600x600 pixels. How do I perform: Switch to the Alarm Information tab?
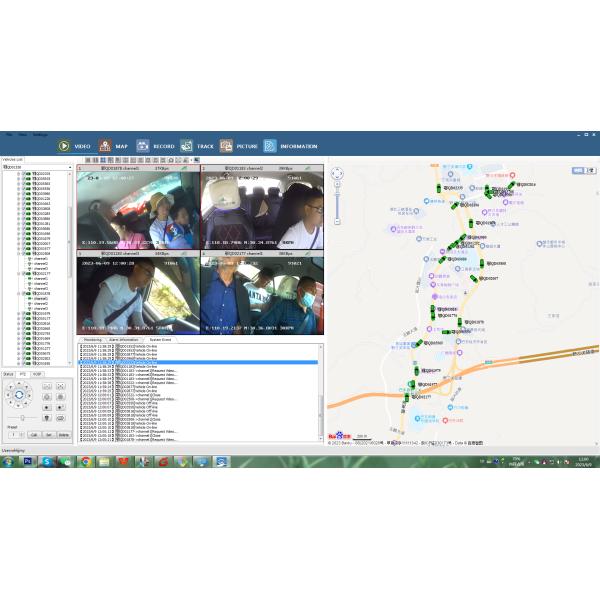pyautogui.click(x=124, y=339)
